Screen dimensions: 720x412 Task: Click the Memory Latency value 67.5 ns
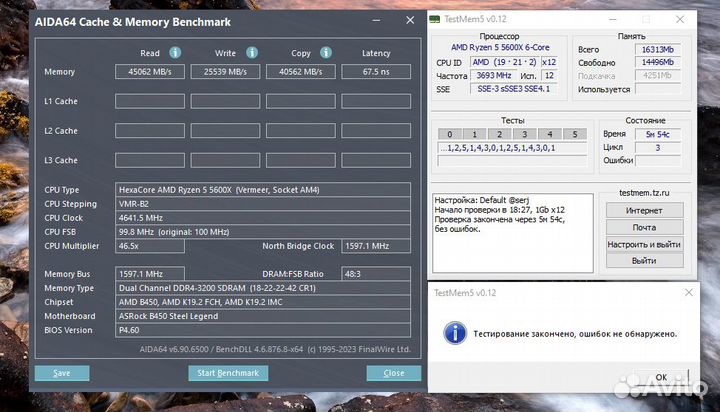pos(376,72)
